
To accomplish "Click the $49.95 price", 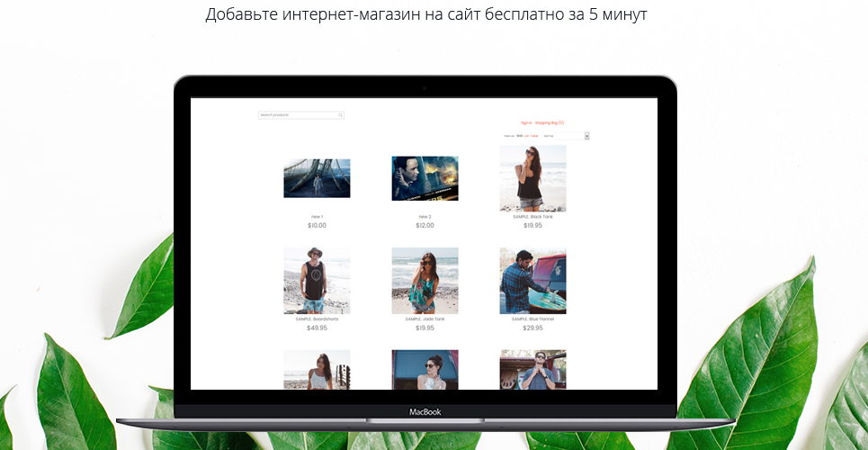I will click(317, 328).
